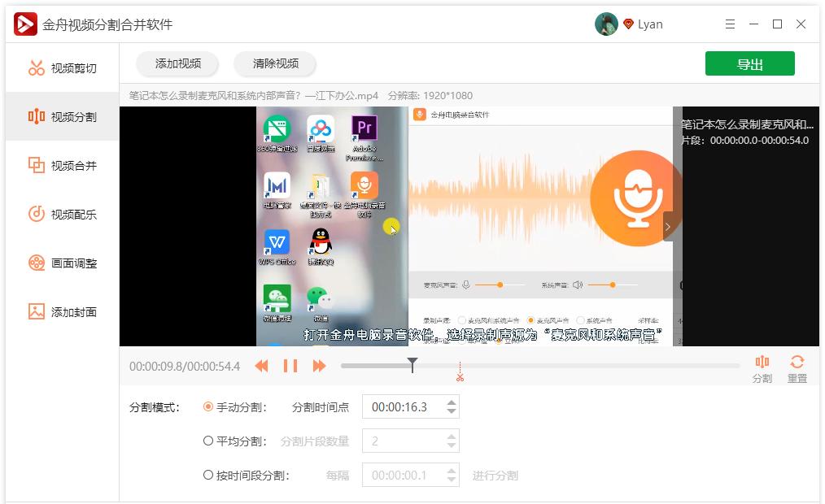This screenshot has width=825, height=504.
Task: Switch to the 视频分割 tab
Action: click(59, 116)
